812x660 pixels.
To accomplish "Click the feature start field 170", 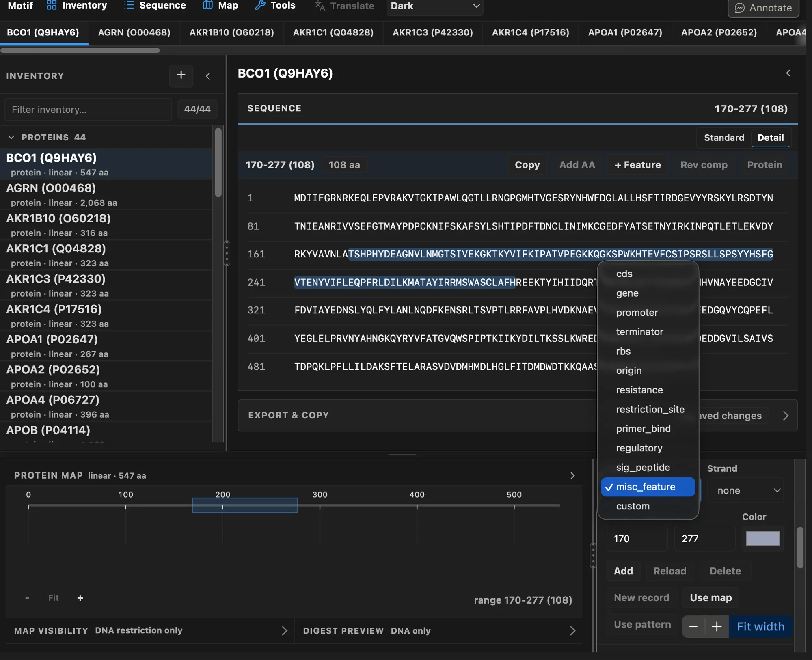I will tap(637, 539).
